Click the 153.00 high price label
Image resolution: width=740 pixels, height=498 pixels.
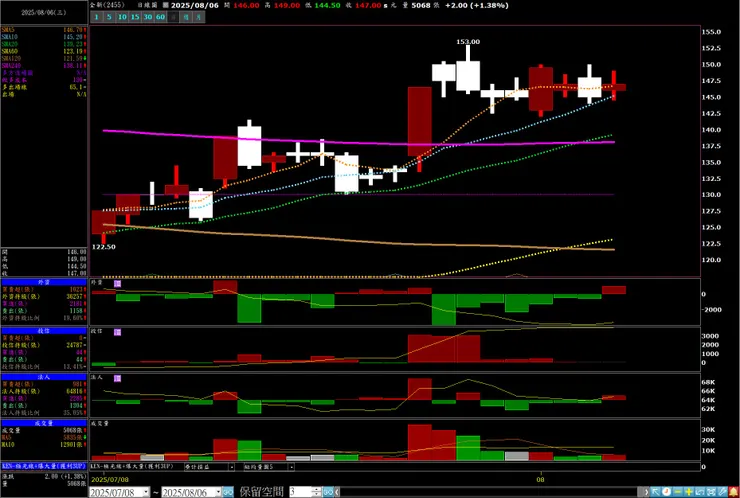pyautogui.click(x=468, y=42)
